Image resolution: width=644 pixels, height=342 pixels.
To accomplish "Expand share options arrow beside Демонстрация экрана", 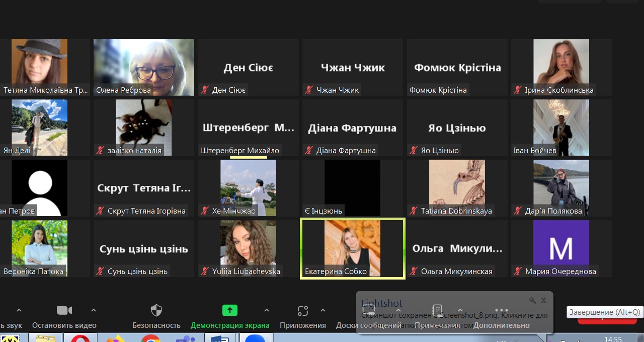I will click(267, 310).
